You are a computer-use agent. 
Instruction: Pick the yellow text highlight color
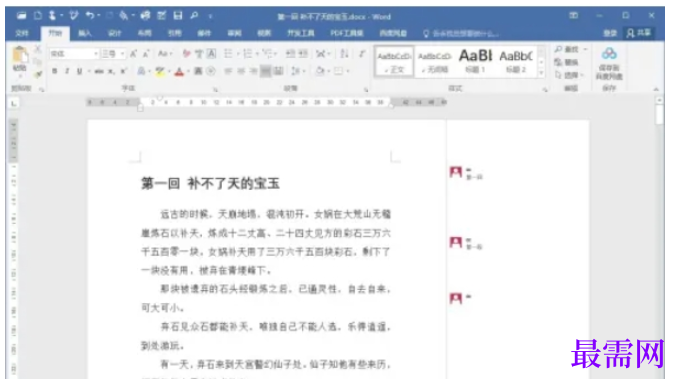click(159, 71)
